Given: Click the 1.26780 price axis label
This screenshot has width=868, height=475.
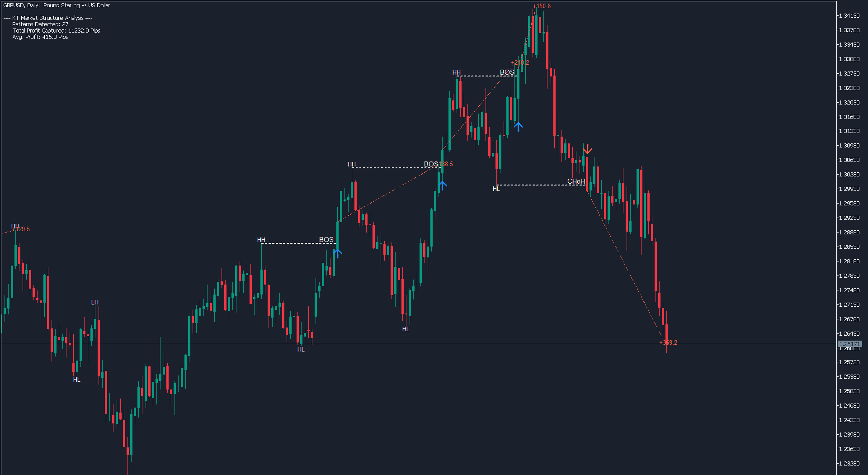Looking at the screenshot, I should [849, 319].
